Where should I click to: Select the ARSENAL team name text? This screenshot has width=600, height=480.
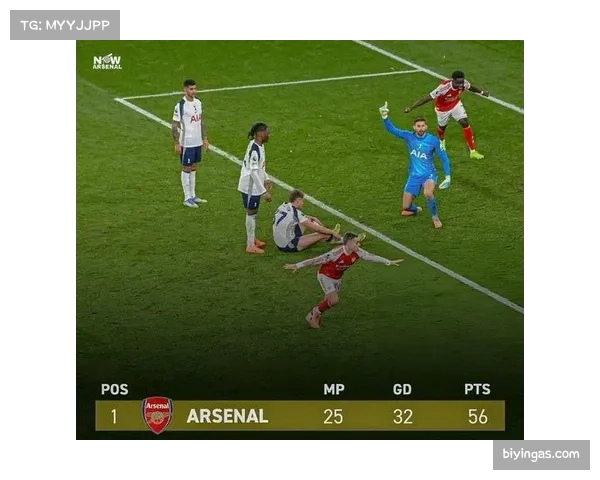[x=227, y=416]
